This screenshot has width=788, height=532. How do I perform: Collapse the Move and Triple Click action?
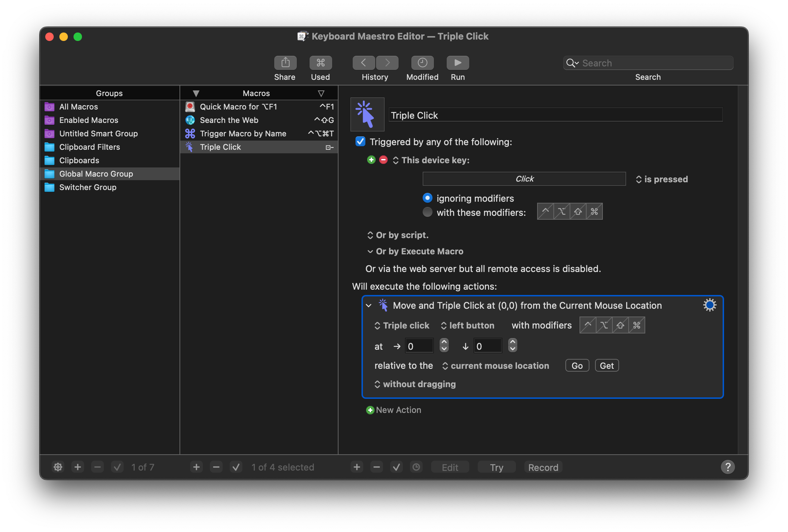click(x=369, y=306)
